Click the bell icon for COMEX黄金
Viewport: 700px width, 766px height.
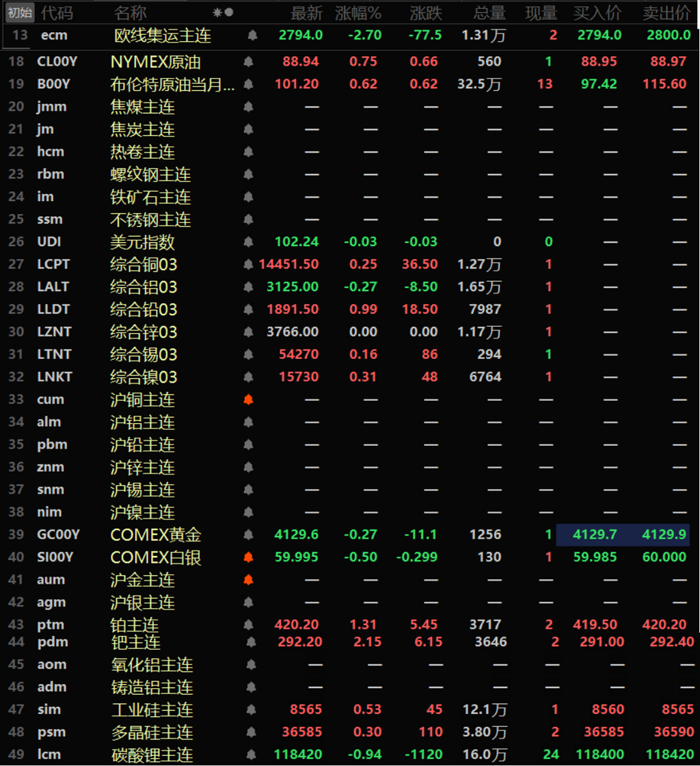(248, 534)
